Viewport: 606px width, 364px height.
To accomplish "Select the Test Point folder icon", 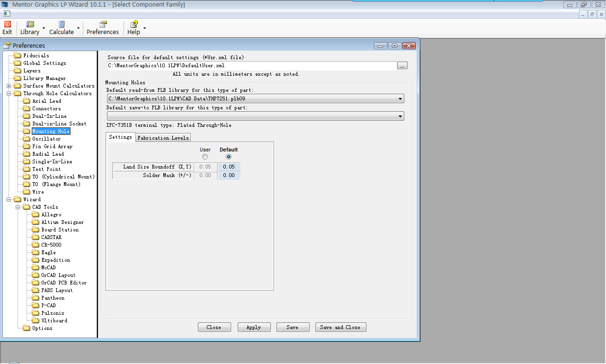I will (27, 169).
